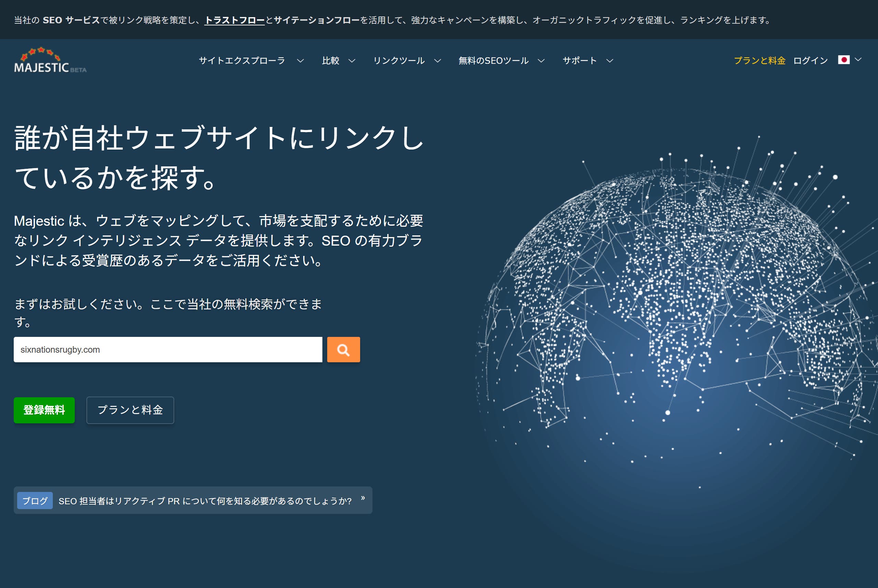878x588 pixels.
Task: Expand the 比較 menu chevron
Action: (x=352, y=61)
